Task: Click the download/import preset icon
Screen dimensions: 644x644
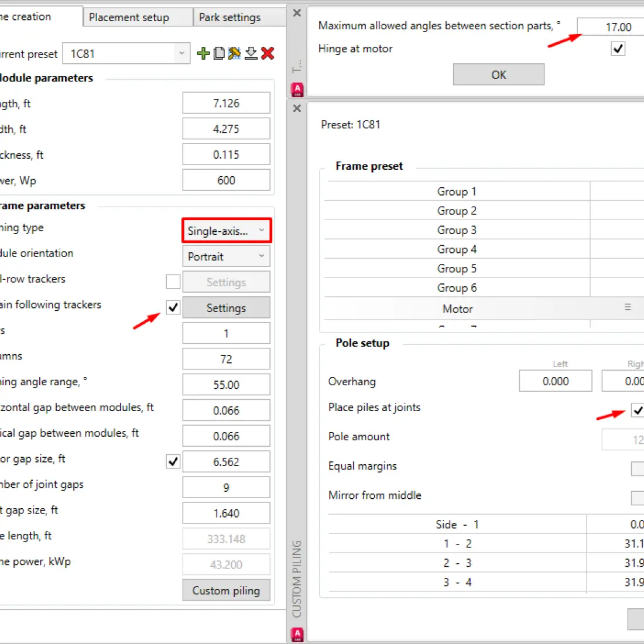Action: click(x=251, y=54)
